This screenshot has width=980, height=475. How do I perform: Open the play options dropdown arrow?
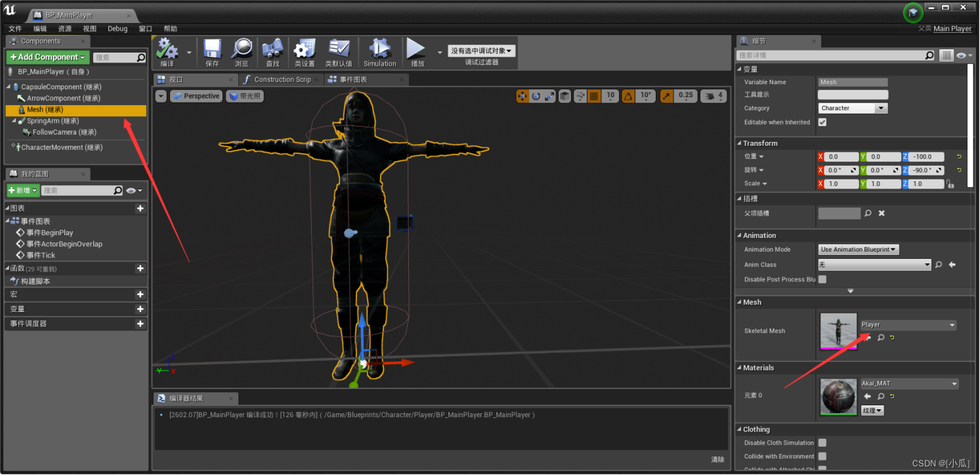tap(439, 52)
